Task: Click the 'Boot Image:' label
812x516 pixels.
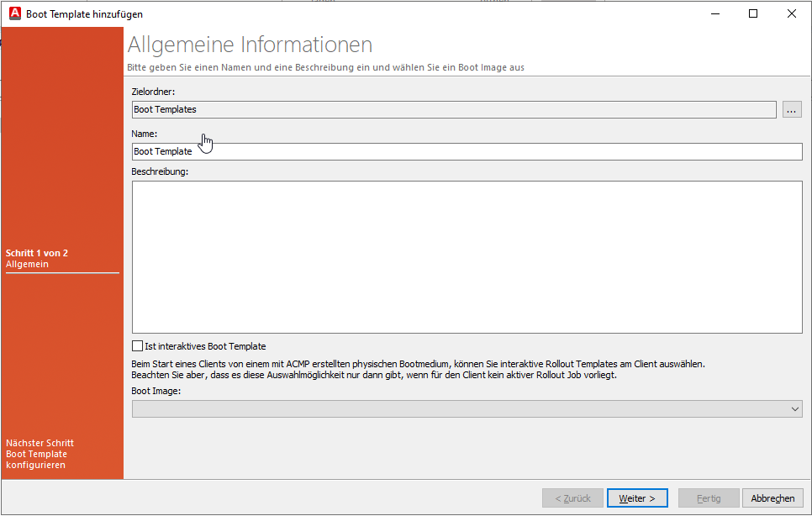Action: tap(156, 392)
